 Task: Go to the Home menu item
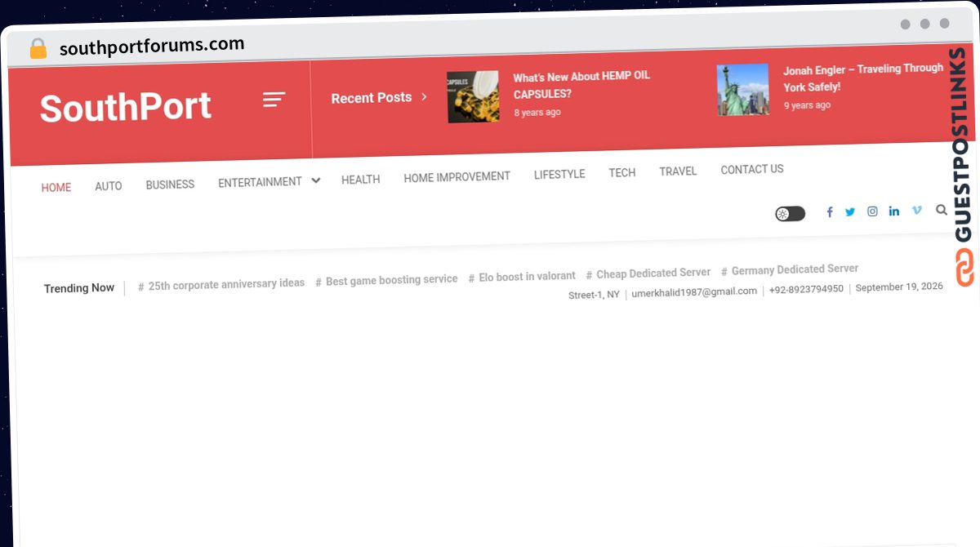tap(56, 188)
